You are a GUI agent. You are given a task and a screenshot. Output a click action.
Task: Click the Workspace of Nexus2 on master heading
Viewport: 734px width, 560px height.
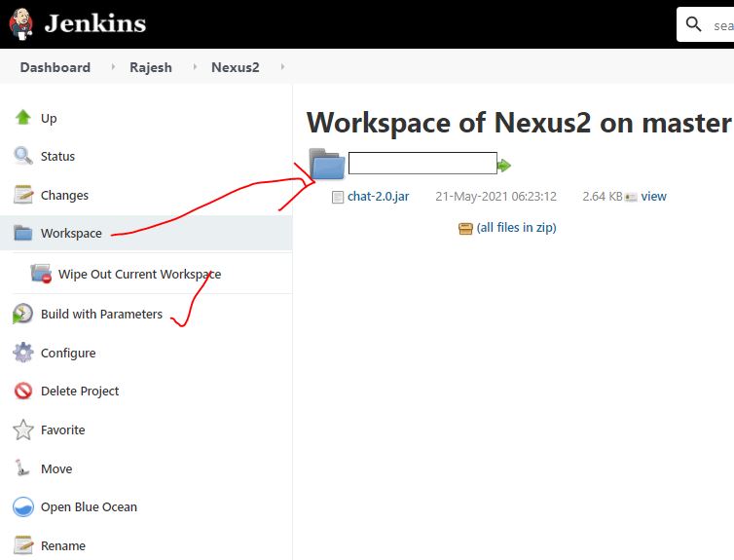519,123
